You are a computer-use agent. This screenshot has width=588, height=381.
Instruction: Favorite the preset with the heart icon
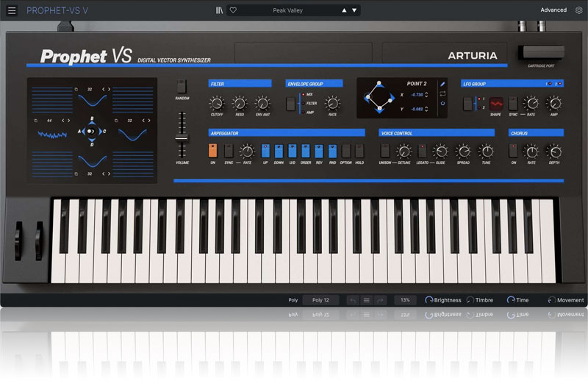(233, 10)
